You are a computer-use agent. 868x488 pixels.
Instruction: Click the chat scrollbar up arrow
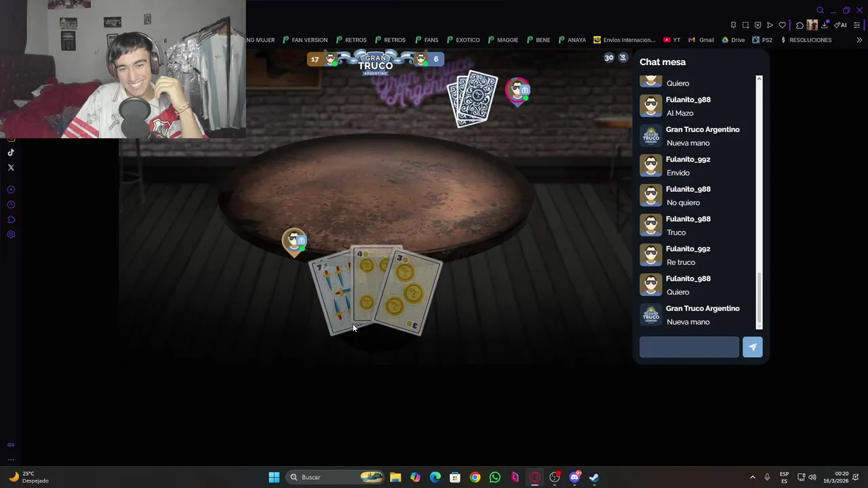[759, 79]
